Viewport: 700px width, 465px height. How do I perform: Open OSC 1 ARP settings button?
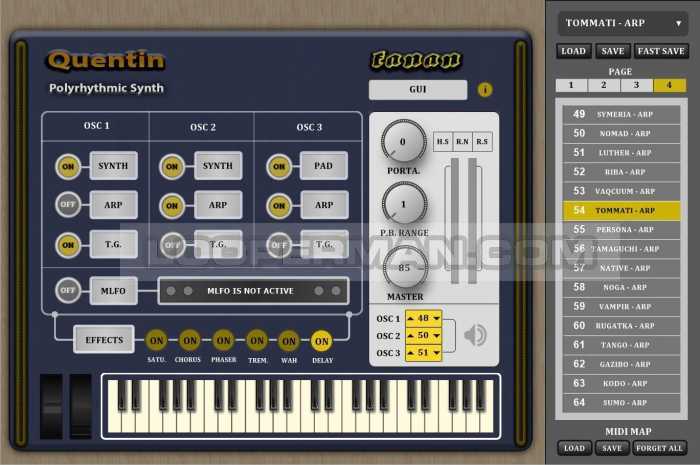pyautogui.click(x=113, y=205)
